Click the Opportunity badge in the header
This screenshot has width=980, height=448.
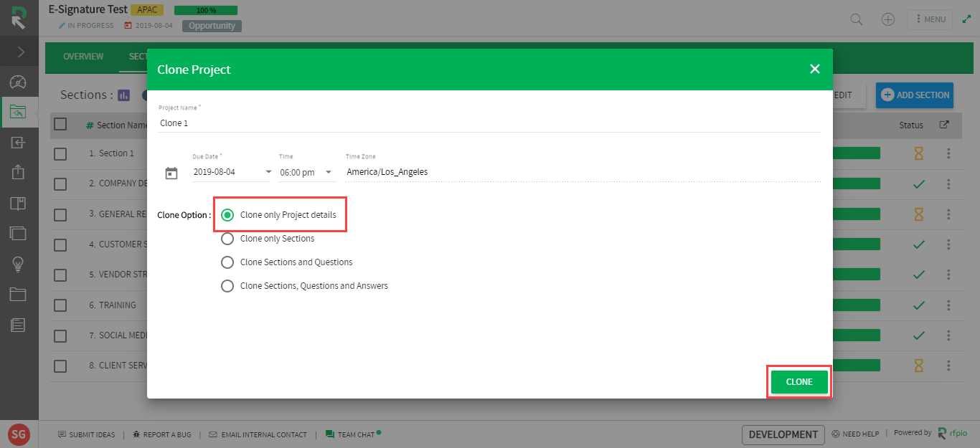212,26
